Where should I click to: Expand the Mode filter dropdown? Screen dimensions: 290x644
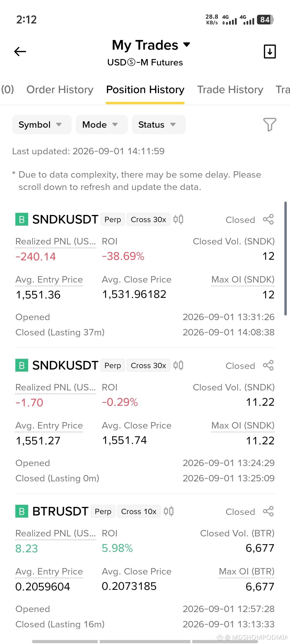(x=102, y=125)
